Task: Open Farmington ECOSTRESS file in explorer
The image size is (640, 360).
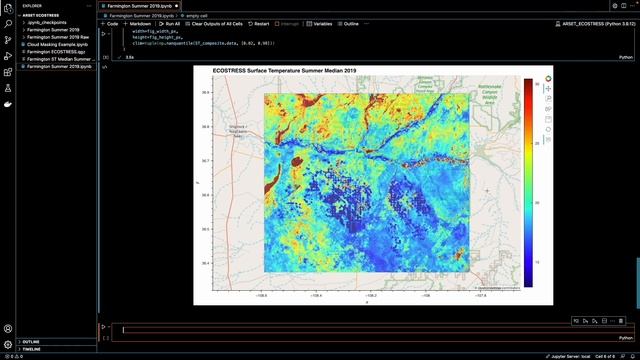Action: tap(56, 52)
